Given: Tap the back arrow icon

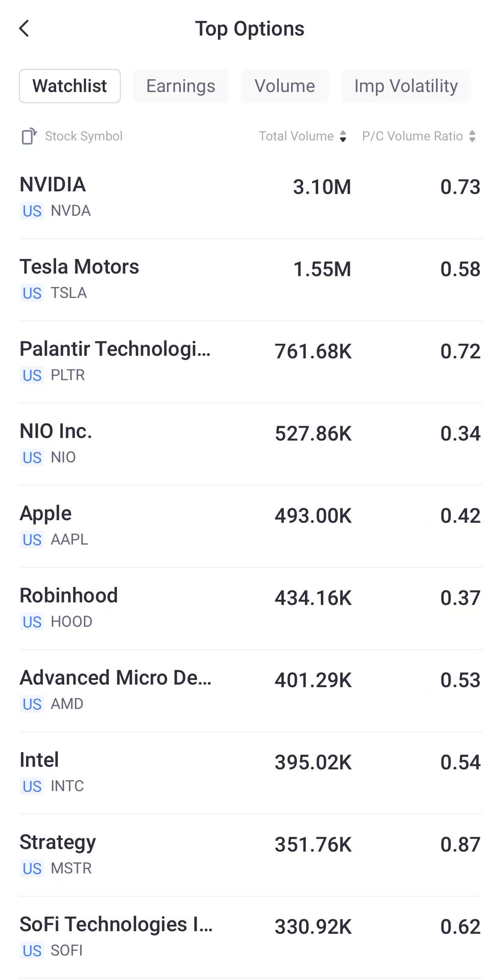Looking at the screenshot, I should pyautogui.click(x=24, y=29).
